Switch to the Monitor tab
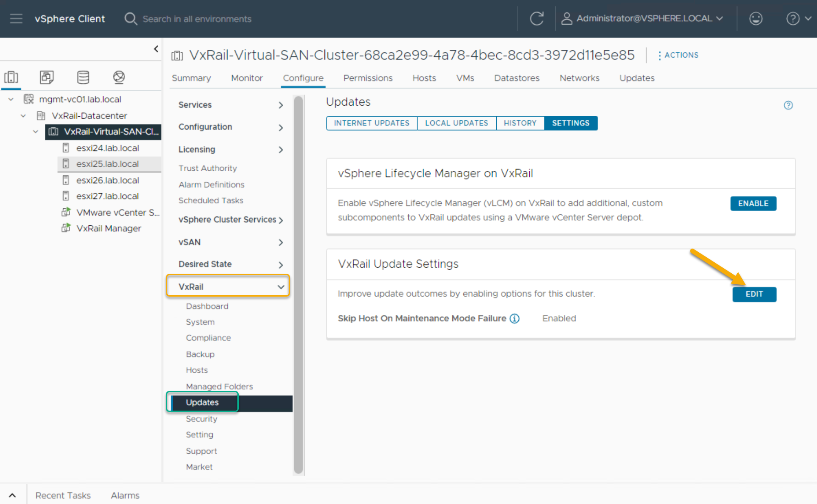Screen dimensions: 817x504 247,78
